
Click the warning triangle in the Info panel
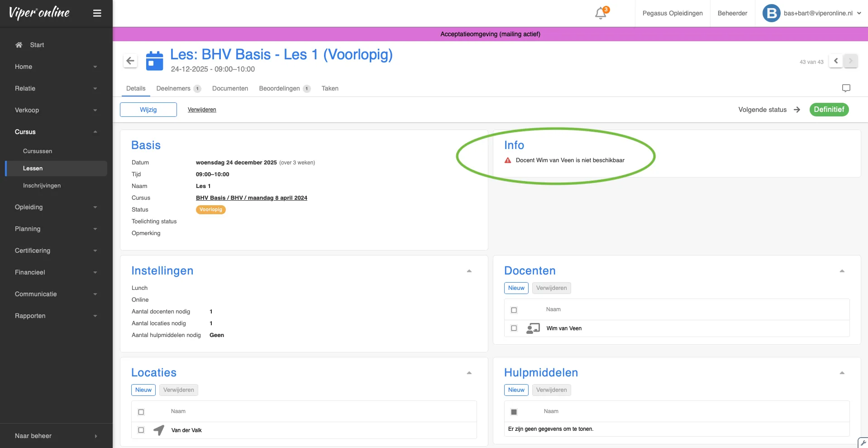[507, 160]
